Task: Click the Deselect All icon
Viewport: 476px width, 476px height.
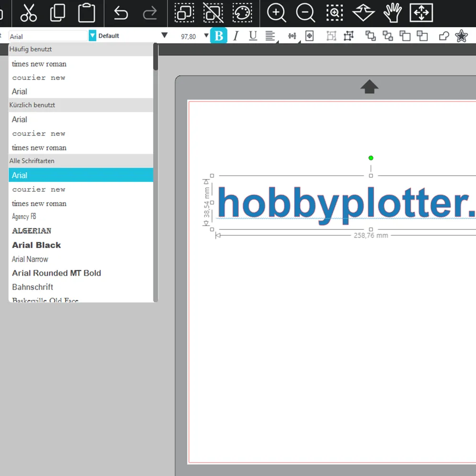Action: click(213, 13)
